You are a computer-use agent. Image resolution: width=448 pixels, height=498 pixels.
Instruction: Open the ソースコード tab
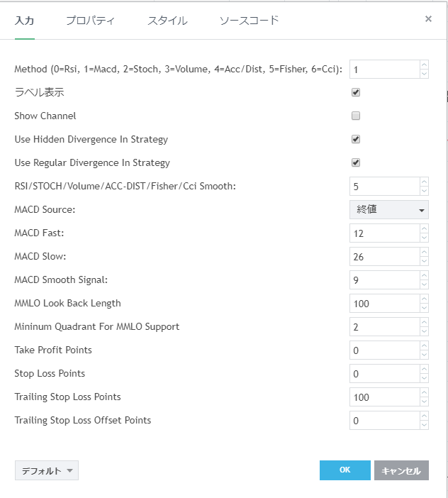pyautogui.click(x=249, y=21)
